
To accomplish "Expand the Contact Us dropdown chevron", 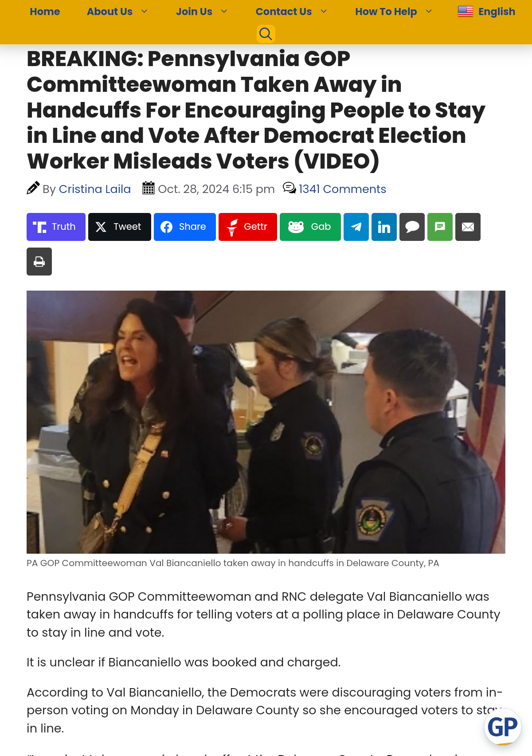I will (x=324, y=12).
